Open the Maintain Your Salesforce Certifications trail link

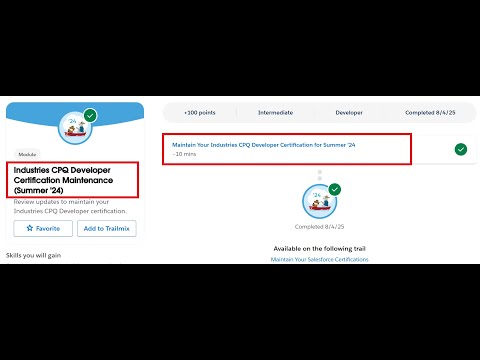(x=319, y=259)
